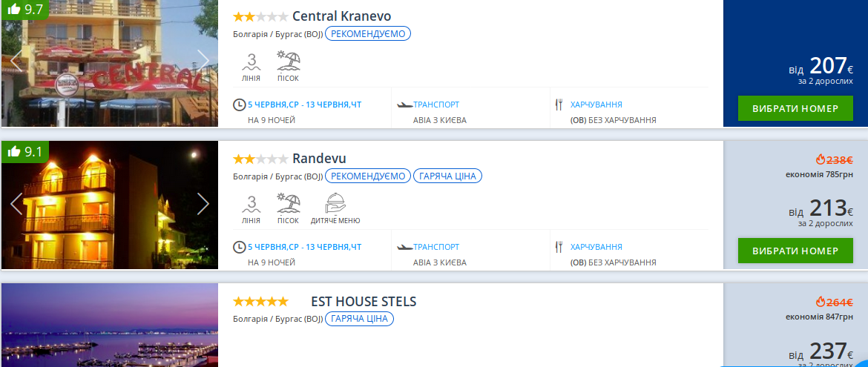
Task: Click the 'Гаряча ціна' tag on Randevu
Action: point(447,176)
